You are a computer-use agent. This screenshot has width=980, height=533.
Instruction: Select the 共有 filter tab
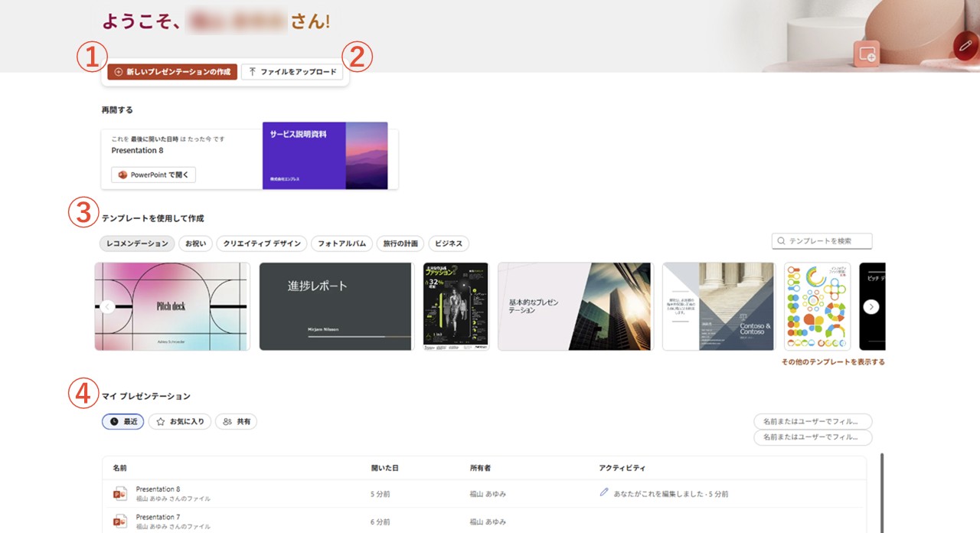[236, 421]
